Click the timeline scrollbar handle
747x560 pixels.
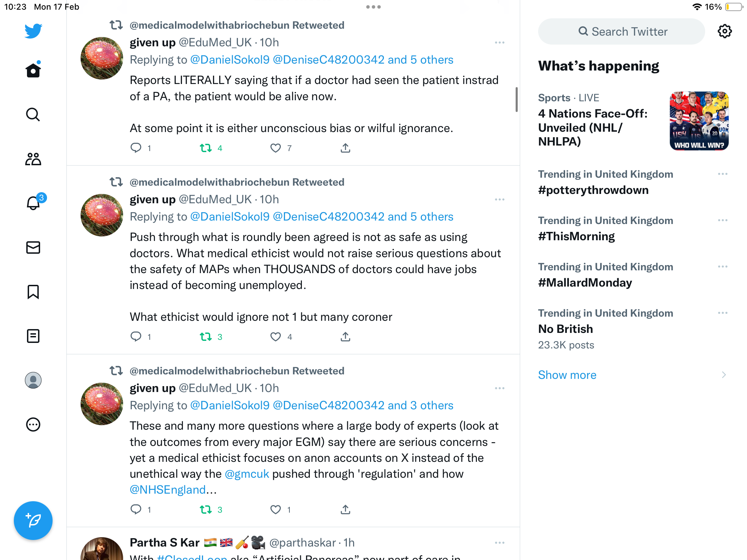517,100
